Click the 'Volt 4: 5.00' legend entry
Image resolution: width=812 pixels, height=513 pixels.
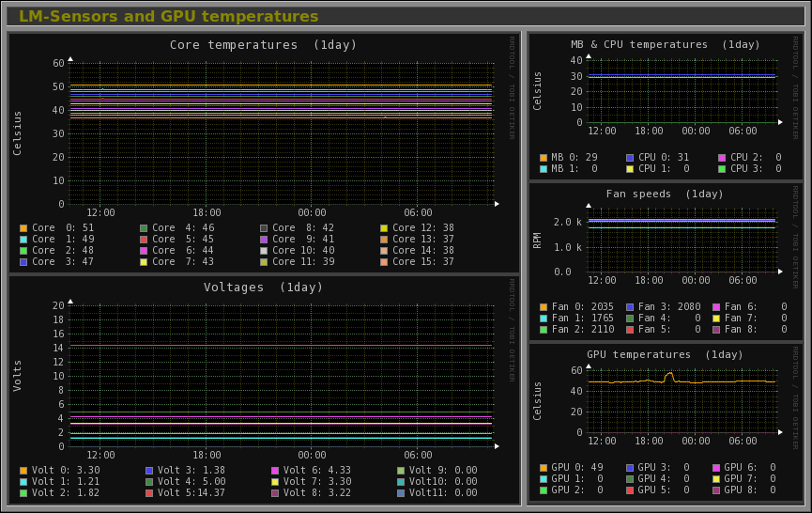click(186, 482)
